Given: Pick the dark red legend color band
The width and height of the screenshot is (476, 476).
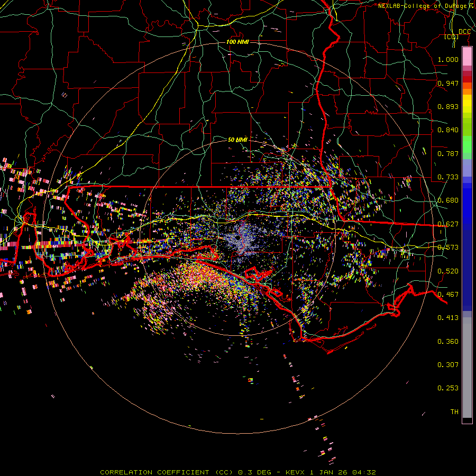Looking at the screenshot, I should 467,79.
